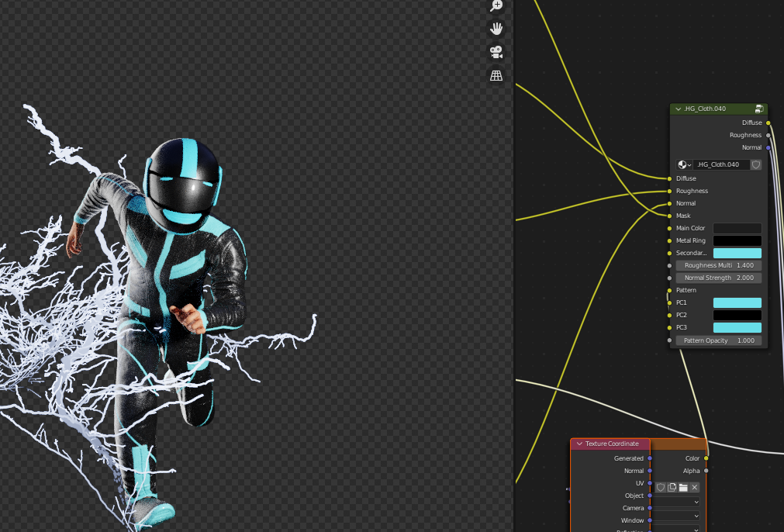
Task: Open the node group browse dropdown
Action: pyautogui.click(x=684, y=164)
